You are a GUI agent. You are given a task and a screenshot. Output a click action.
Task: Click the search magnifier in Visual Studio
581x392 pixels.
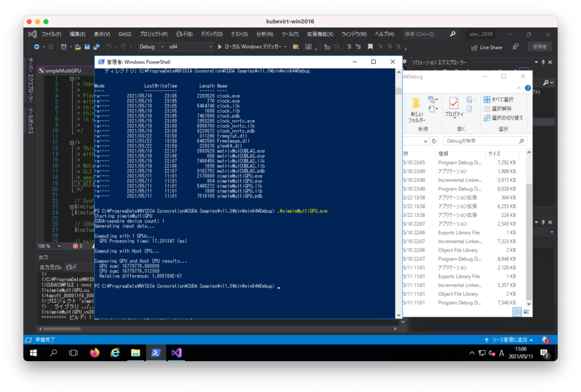453,34
